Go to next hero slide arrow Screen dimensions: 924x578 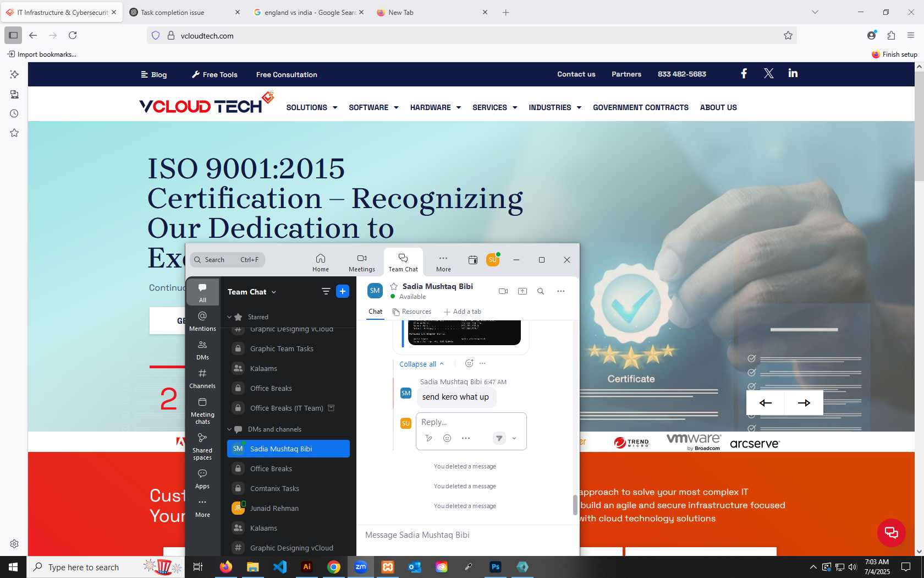coord(804,403)
